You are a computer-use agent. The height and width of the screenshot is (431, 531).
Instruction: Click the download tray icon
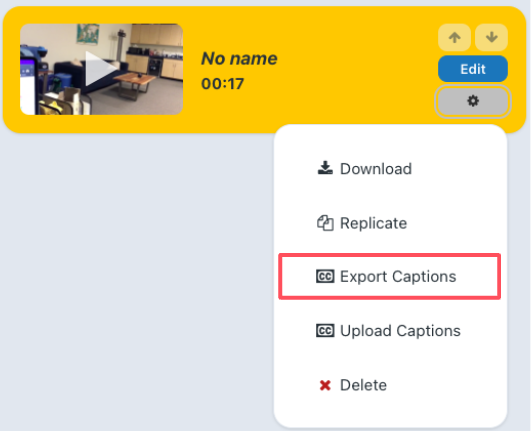(x=325, y=168)
